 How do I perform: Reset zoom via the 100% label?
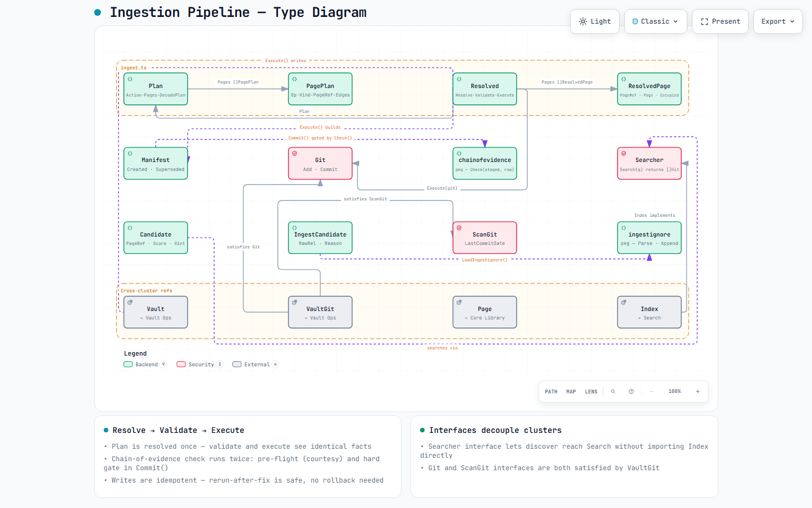tap(674, 391)
